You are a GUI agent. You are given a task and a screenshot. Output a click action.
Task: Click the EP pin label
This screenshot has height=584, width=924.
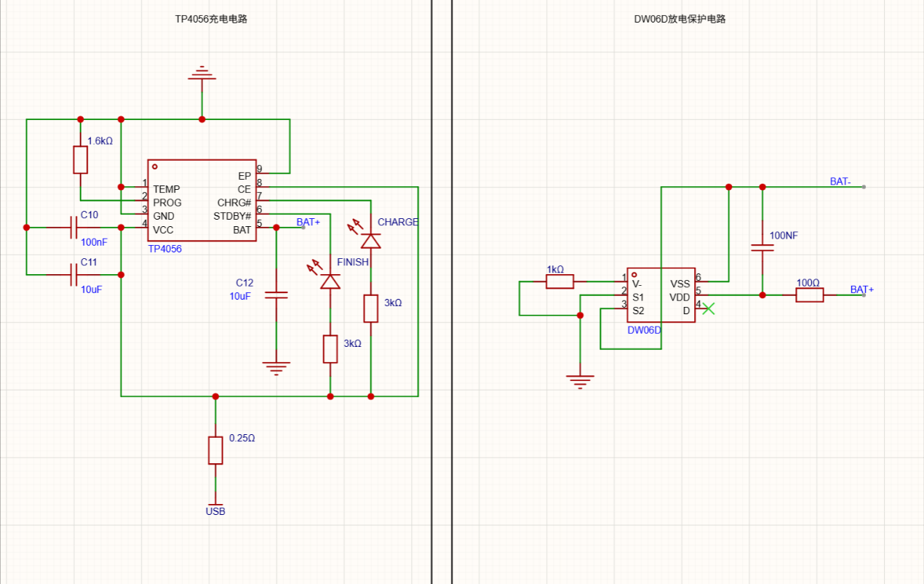(x=244, y=176)
